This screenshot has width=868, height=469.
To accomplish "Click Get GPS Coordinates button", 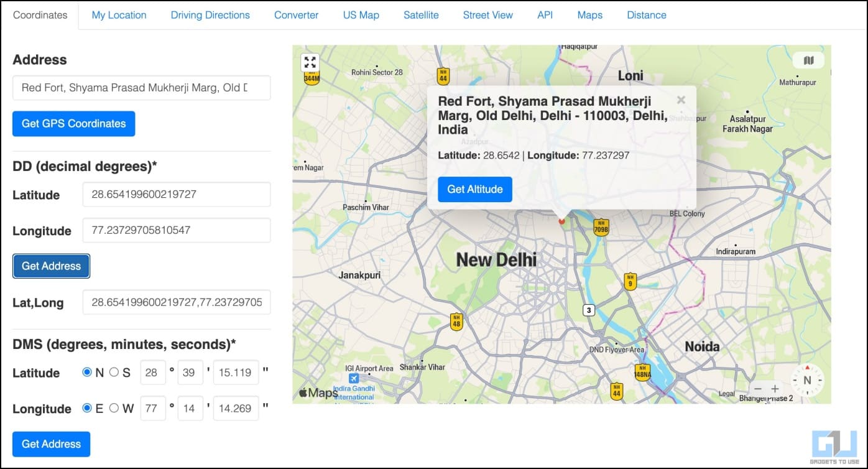I will (74, 124).
